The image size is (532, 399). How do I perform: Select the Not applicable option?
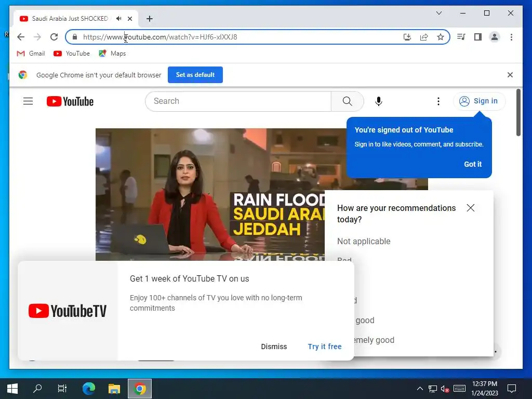[x=364, y=241]
